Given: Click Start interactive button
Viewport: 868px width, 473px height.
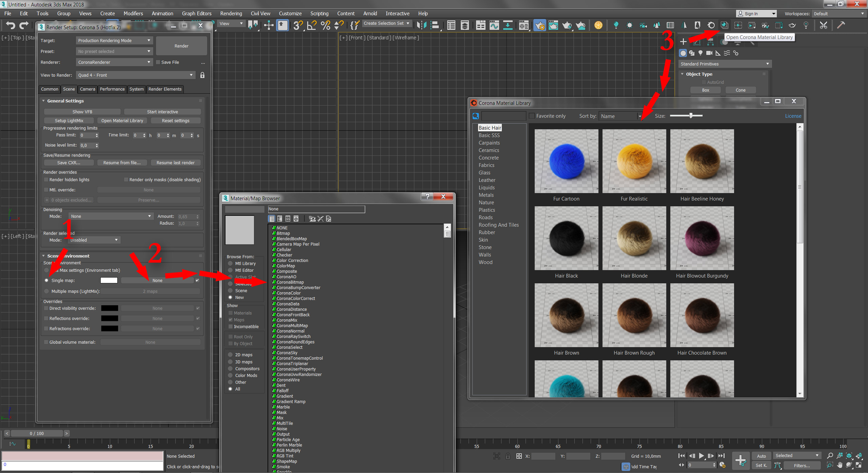Looking at the screenshot, I should (x=162, y=112).
